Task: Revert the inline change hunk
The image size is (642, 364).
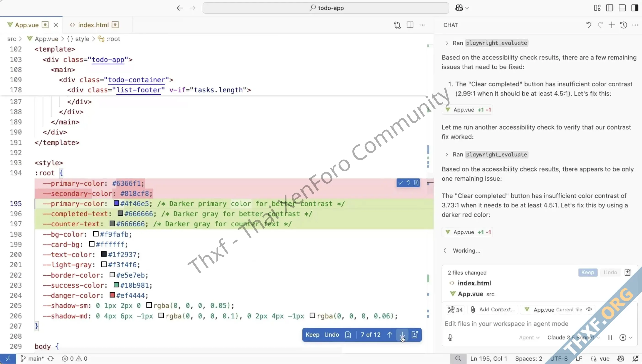Action: click(408, 183)
